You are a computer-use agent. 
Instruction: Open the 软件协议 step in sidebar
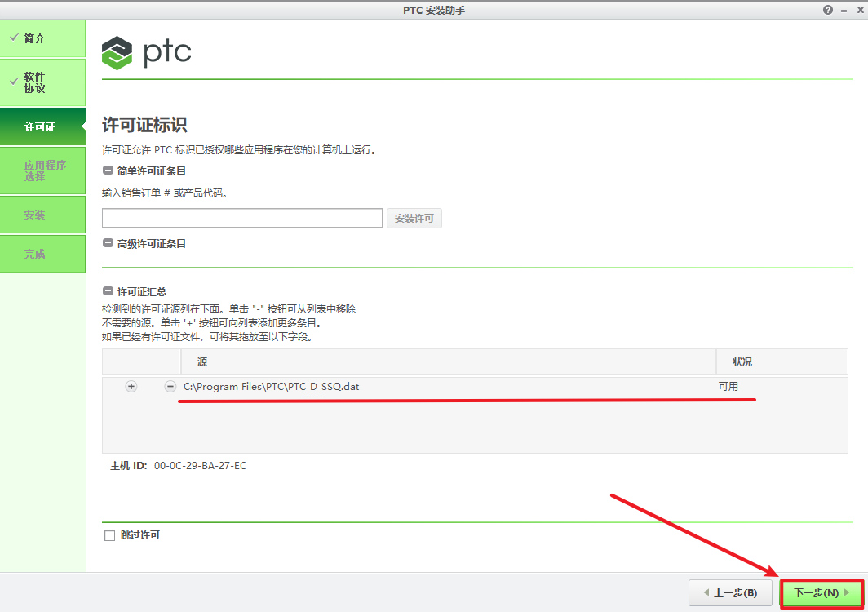pos(42,82)
